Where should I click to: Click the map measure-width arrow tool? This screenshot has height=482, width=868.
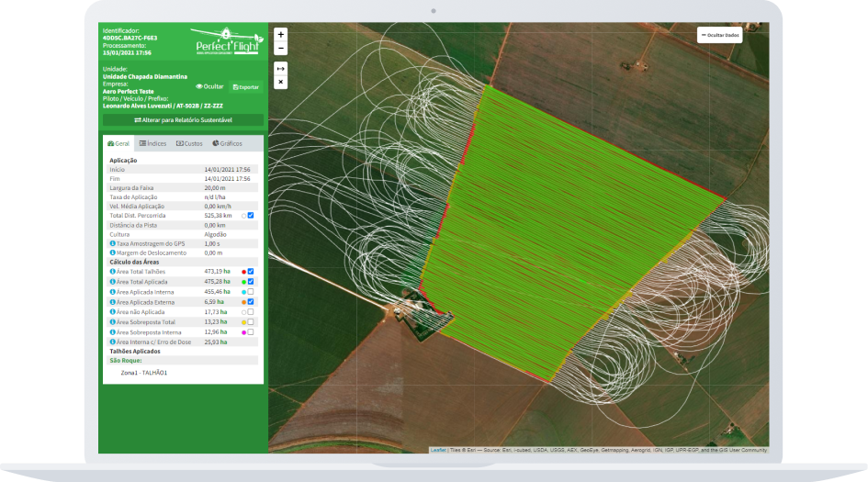click(281, 69)
